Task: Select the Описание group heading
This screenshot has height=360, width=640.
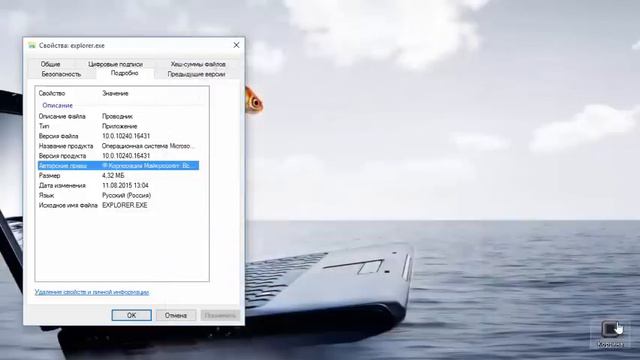Action: 58,105
